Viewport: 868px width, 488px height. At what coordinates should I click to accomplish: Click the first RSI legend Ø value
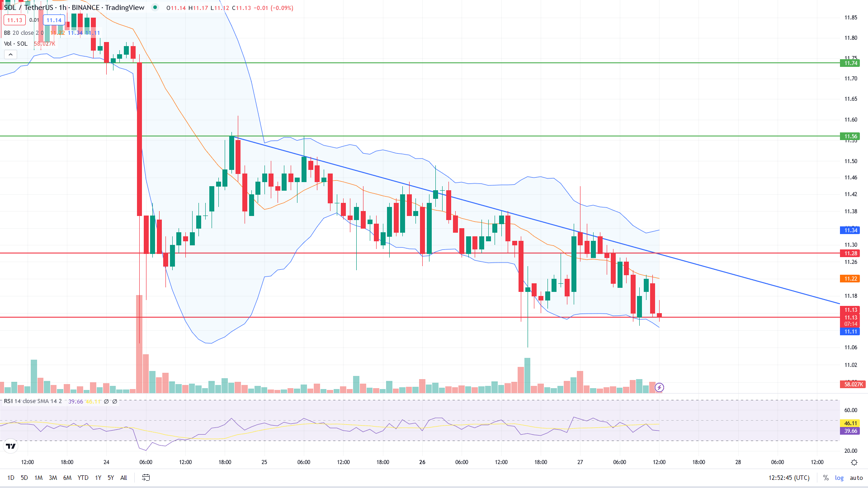coord(106,401)
